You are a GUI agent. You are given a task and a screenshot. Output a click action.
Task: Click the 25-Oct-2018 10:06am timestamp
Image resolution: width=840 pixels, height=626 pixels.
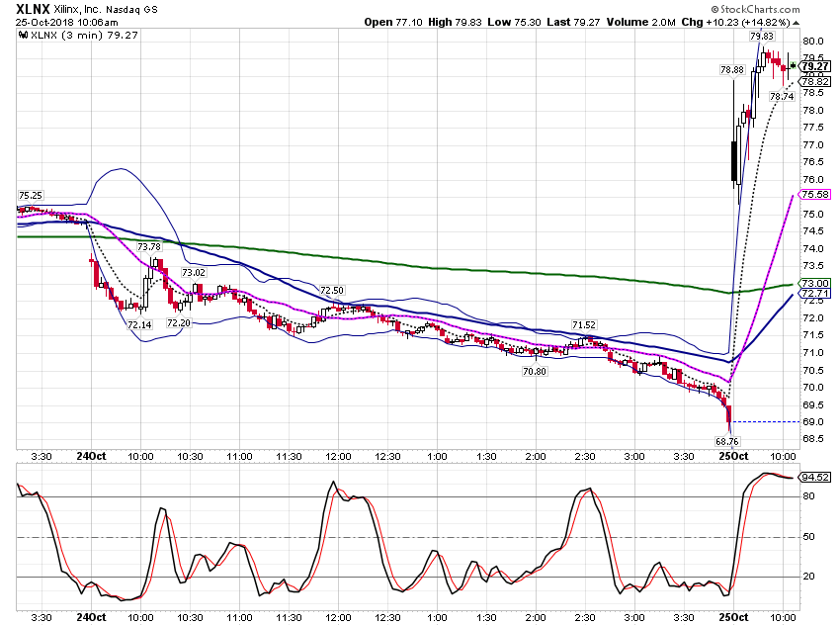pyautogui.click(x=67, y=23)
